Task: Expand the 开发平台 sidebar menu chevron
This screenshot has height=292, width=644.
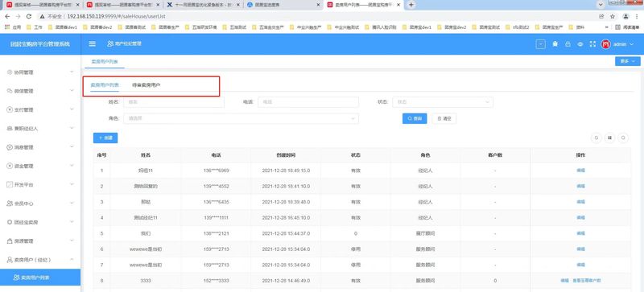Action: (x=72, y=185)
